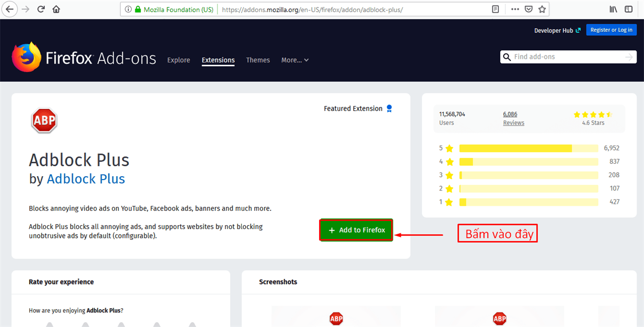Show sidebars icon in toolbar
644x327 pixels.
pyautogui.click(x=628, y=9)
